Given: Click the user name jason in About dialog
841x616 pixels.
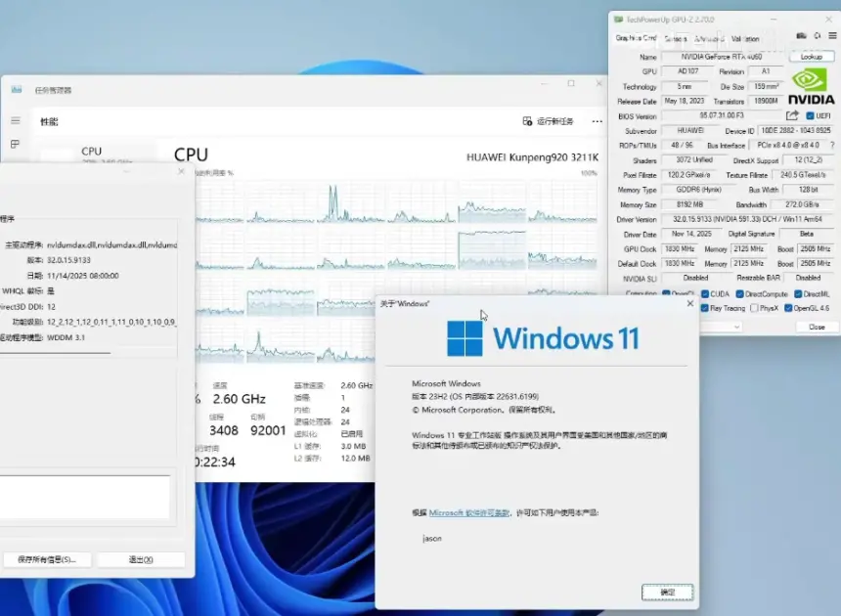Looking at the screenshot, I should tap(432, 538).
